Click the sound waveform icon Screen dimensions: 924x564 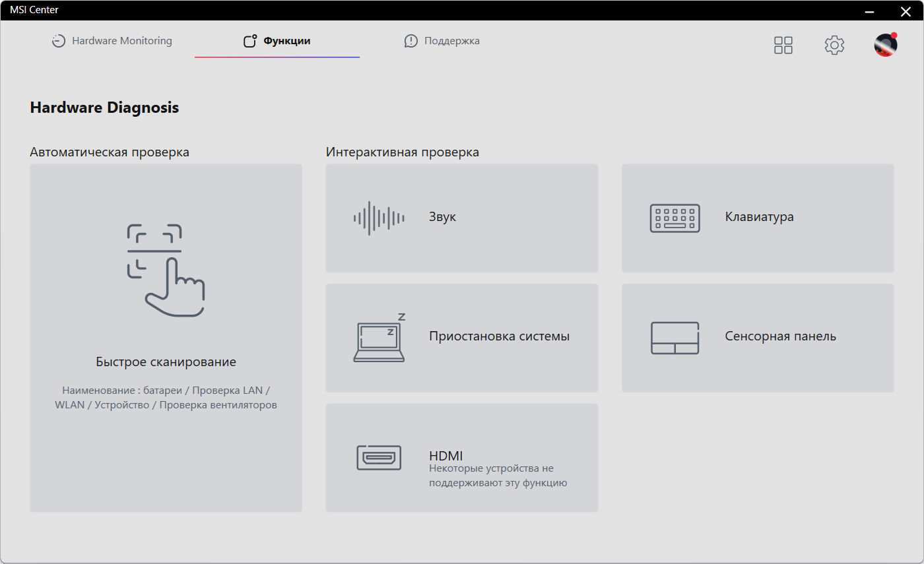379,218
